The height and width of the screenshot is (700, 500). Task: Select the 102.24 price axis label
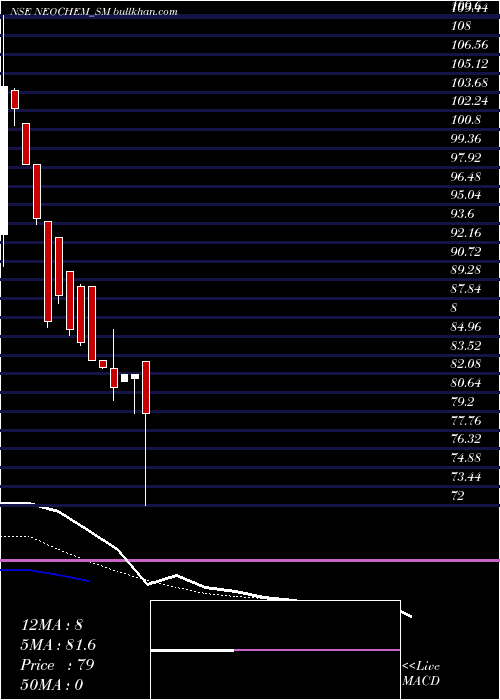(x=470, y=101)
